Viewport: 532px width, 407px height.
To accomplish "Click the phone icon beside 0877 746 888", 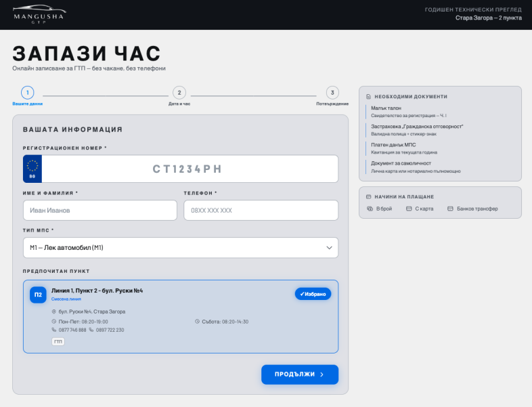I will click(53, 330).
